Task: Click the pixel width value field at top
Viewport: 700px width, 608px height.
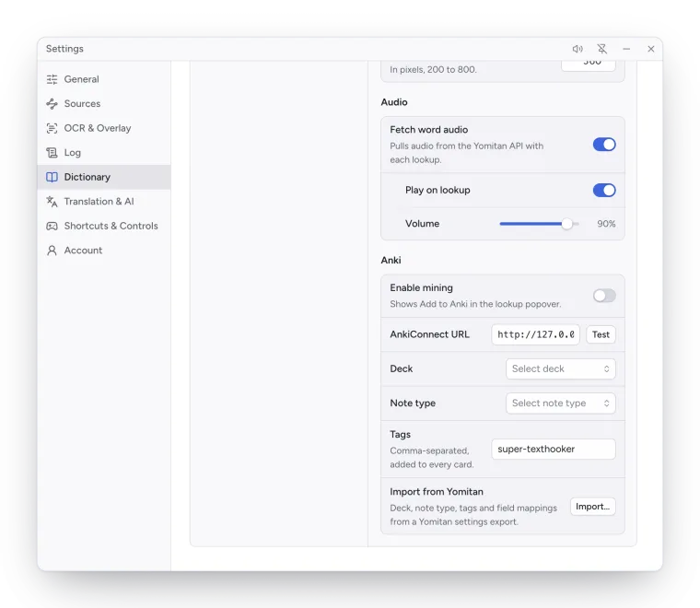Action: point(589,64)
